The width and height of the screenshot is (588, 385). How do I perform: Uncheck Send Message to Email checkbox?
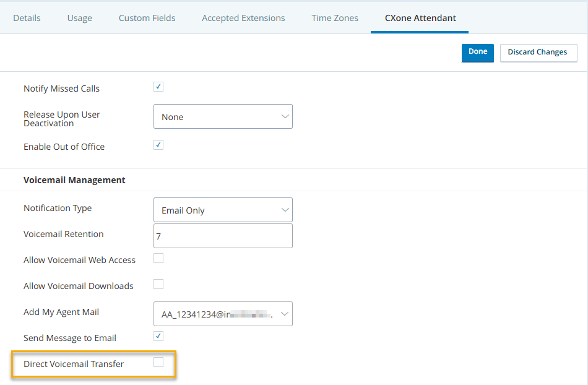click(x=158, y=336)
